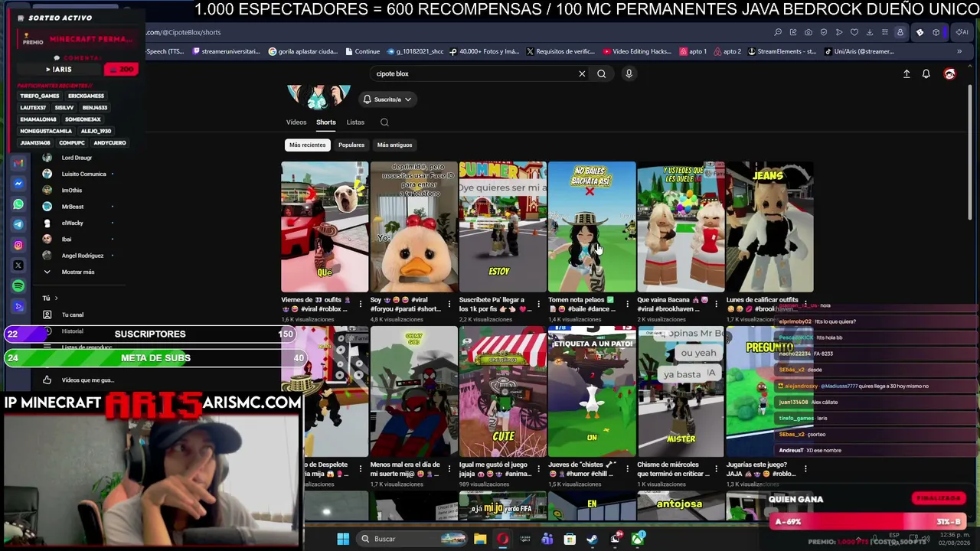Viewport: 980px width, 551px height.
Task: Show more bookmarks with the overflow chevron
Action: pyautogui.click(x=959, y=51)
